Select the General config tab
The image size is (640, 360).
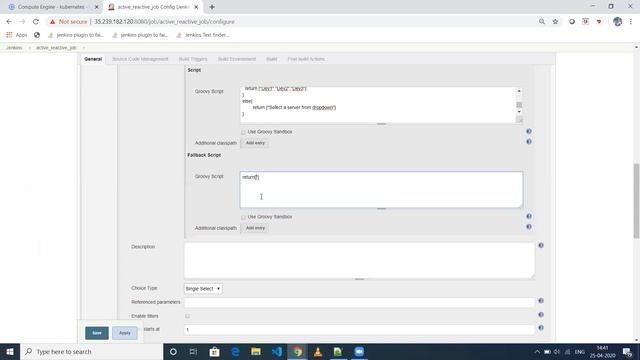tap(93, 59)
